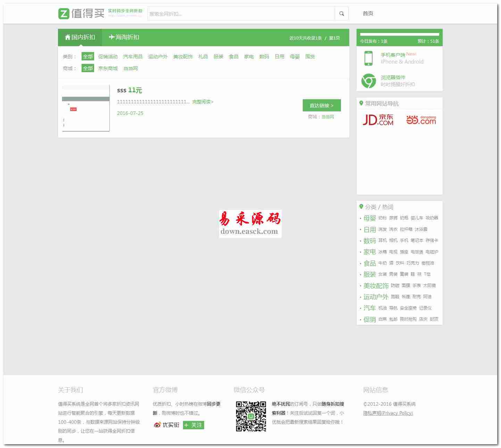Screen dimensions: 501x448
Task: Open 数码 in the 分类/热词 panel
Action: [370, 240]
